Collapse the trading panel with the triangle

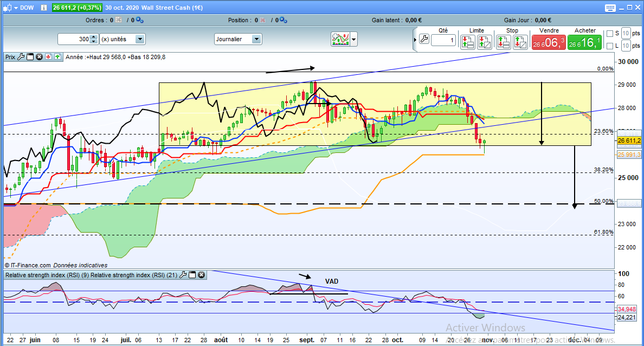(415, 40)
